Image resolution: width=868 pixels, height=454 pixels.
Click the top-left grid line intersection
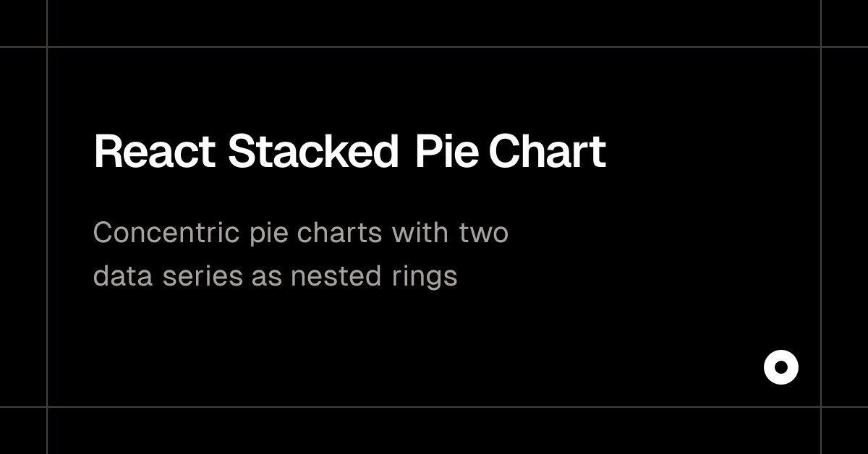(x=47, y=47)
